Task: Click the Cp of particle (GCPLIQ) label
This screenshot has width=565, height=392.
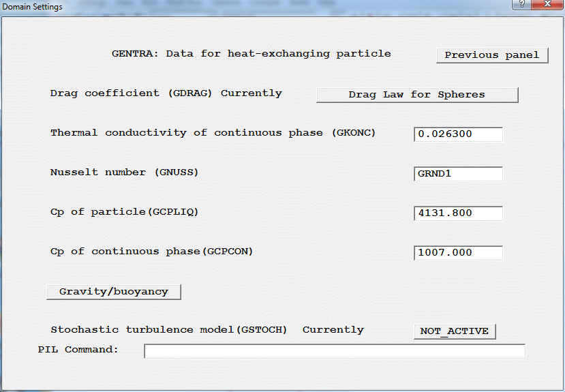Action: coord(124,211)
